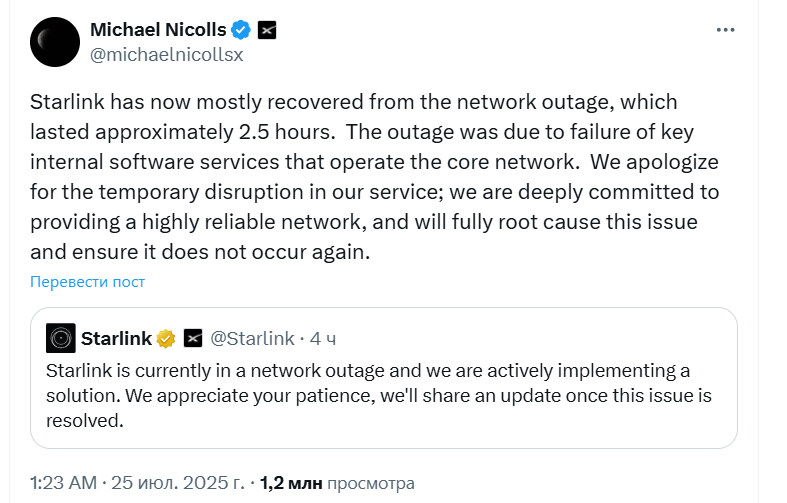Click gold verified badge beside Starlink

166,338
